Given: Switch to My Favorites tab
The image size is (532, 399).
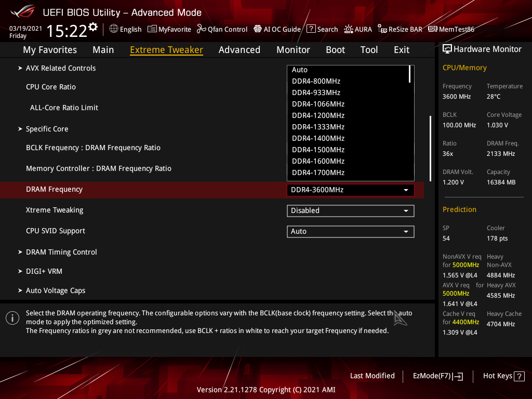Looking at the screenshot, I should tap(50, 50).
